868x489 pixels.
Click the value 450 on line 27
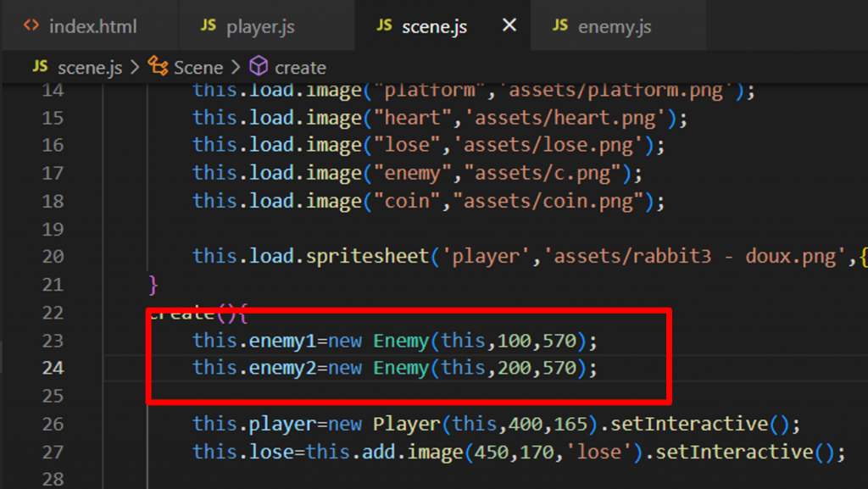pyautogui.click(x=492, y=452)
